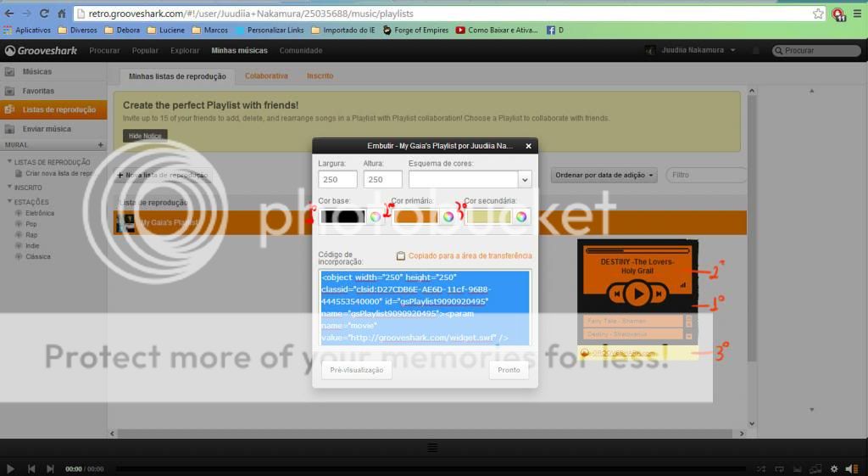Click the settings gear in the player bar
Image resolution: width=868 pixels, height=476 pixels.
tap(833, 468)
